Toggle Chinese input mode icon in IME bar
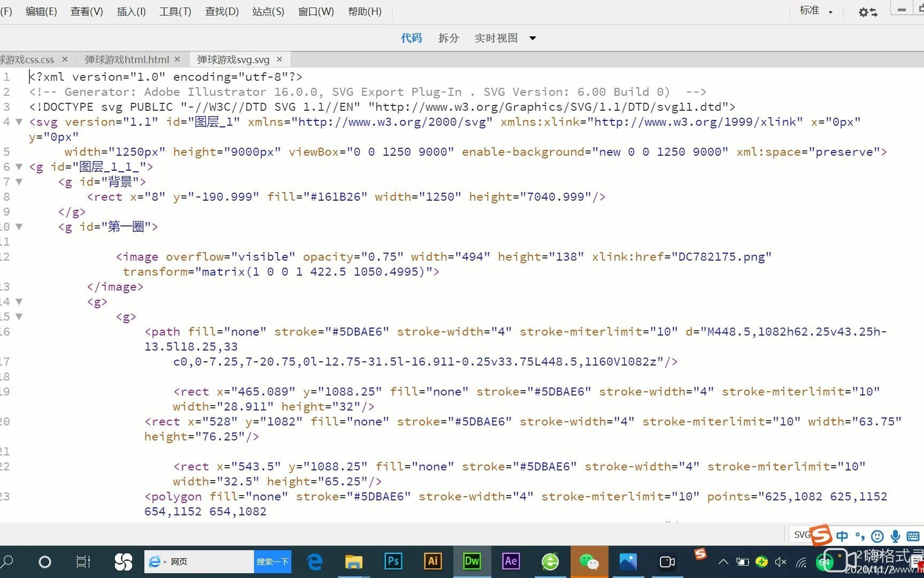The image size is (924, 578). [842, 536]
